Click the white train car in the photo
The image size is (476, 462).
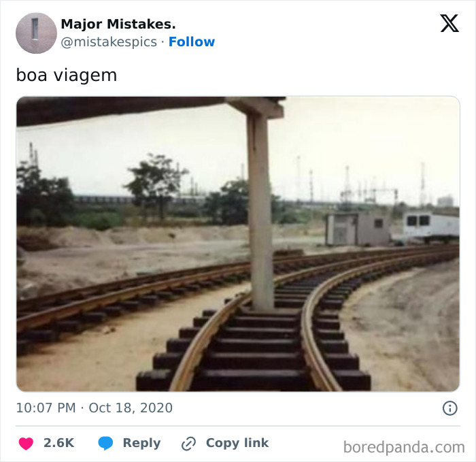pos(430,227)
